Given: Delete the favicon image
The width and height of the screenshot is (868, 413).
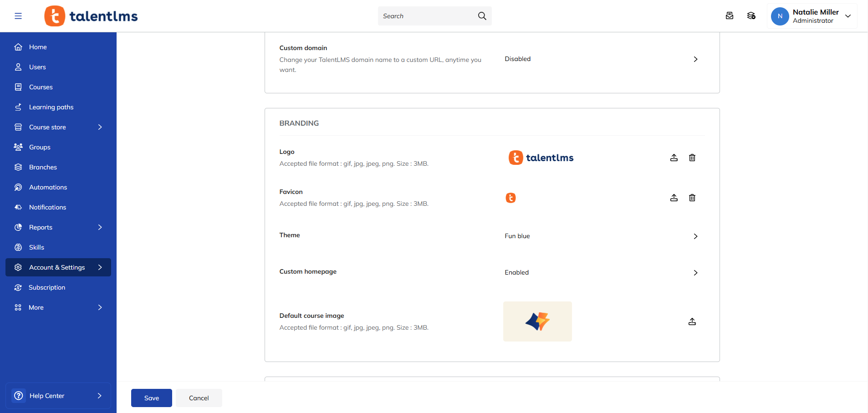Looking at the screenshot, I should (692, 198).
